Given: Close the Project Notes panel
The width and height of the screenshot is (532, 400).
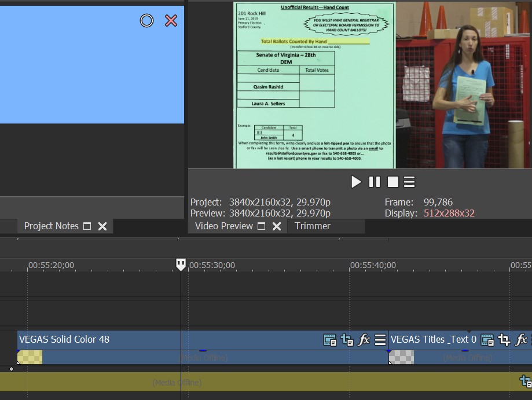Looking at the screenshot, I should pos(102,226).
